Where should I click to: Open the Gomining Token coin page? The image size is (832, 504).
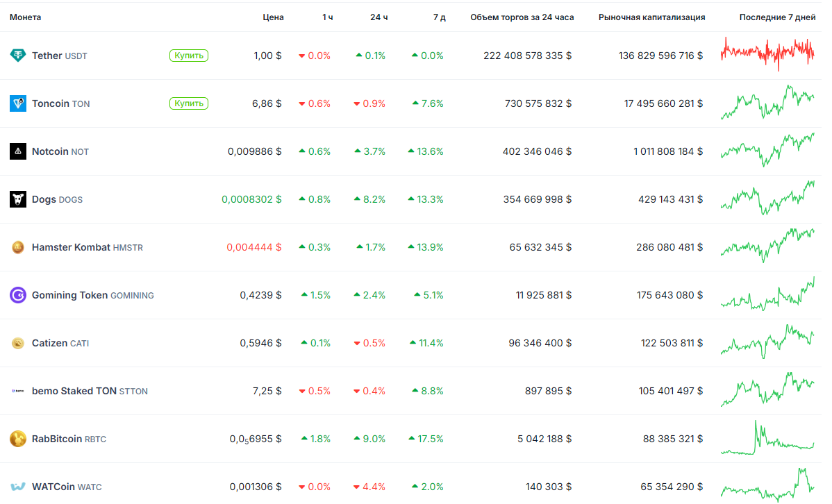[93, 296]
